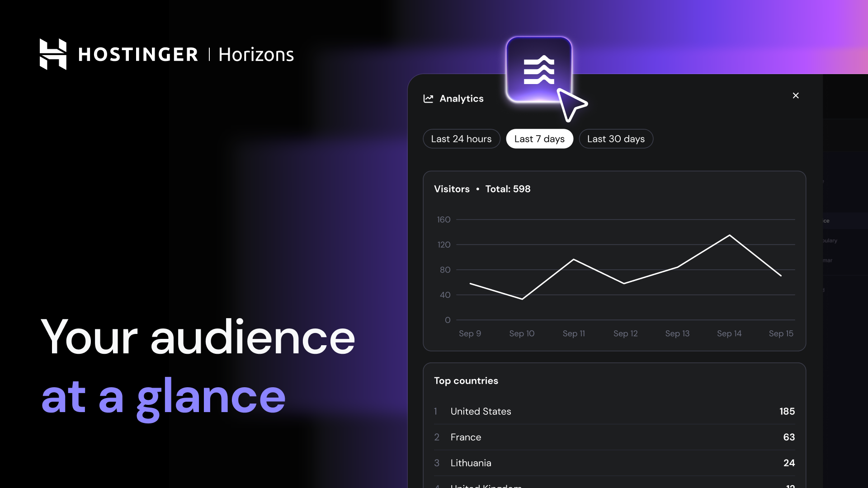The image size is (868, 488).
Task: Click the Hostinger logo icon
Action: click(53, 54)
